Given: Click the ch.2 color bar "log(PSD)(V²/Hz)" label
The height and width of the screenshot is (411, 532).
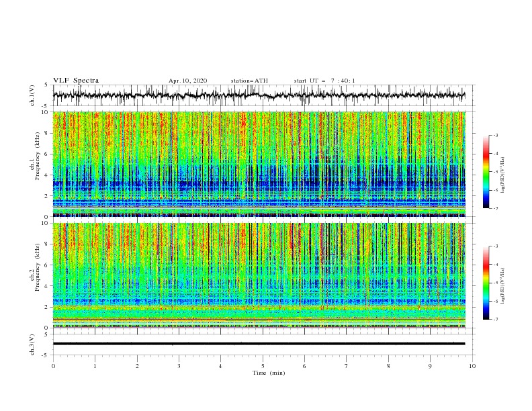Looking at the screenshot, I should [502, 286].
